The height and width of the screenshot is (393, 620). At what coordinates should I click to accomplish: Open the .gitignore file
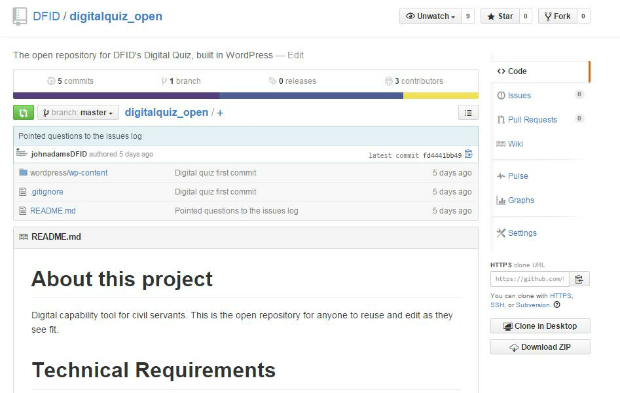click(47, 192)
